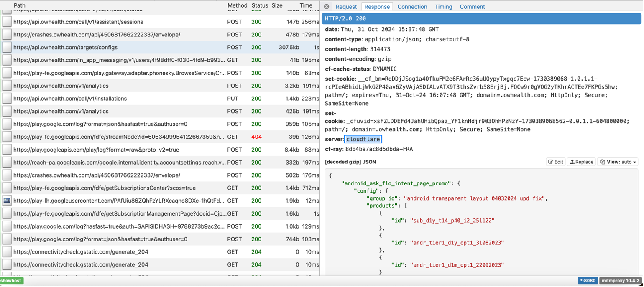Click the icon of the getSubscriptionsCenter flow
The image size is (644, 287).
click(x=7, y=188)
